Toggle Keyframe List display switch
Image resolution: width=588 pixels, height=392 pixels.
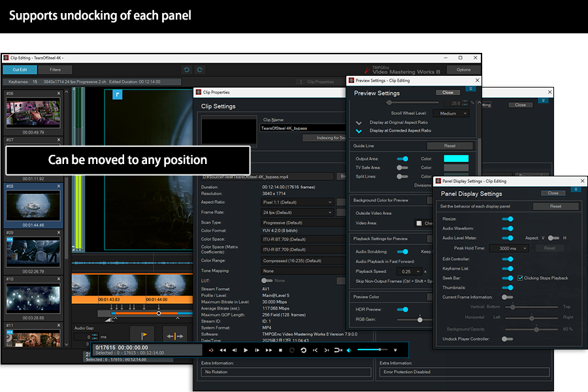[508, 269]
